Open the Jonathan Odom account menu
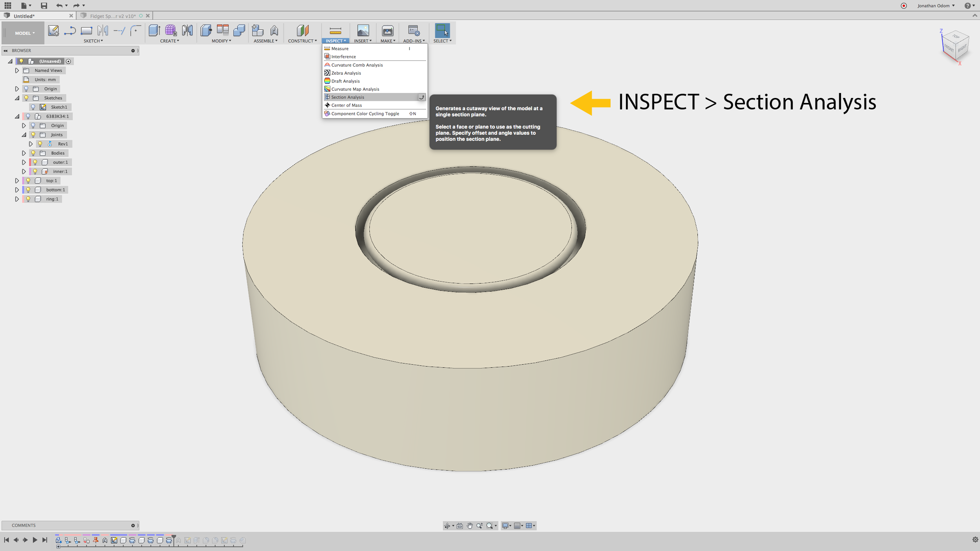This screenshot has width=980, height=551. tap(935, 6)
